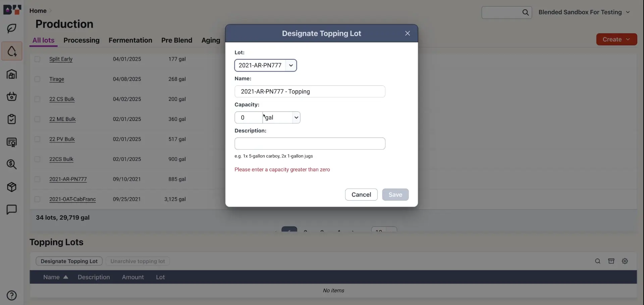Open Blended Sandbox For Testing account menu
The height and width of the screenshot is (305, 644).
(x=584, y=12)
